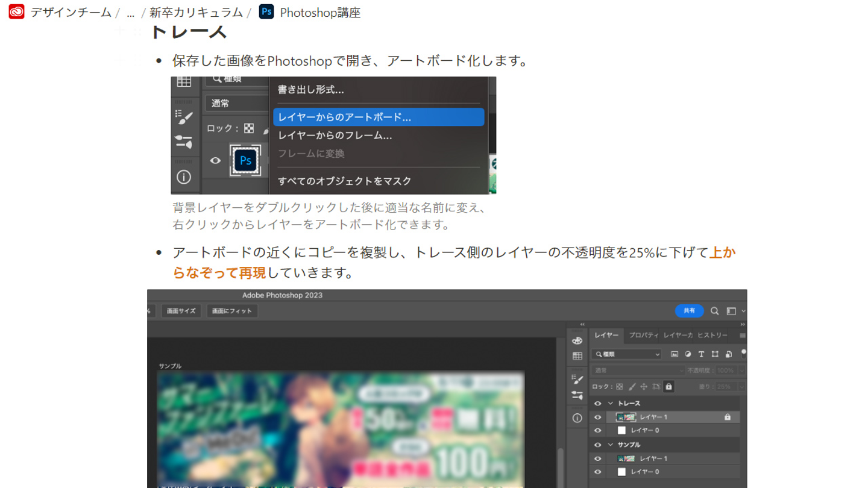Click the shape layer filter icon
The width and height of the screenshot is (868, 488).
[x=715, y=354]
